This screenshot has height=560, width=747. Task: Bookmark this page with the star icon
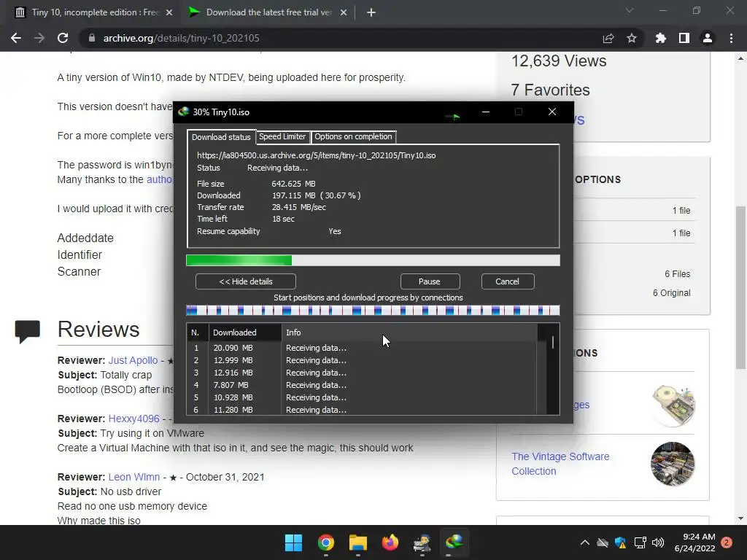(632, 38)
